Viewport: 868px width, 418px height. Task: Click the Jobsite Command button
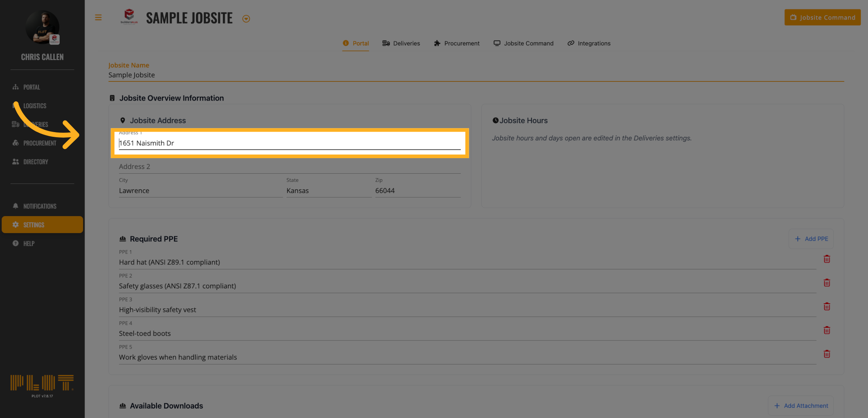tap(822, 17)
